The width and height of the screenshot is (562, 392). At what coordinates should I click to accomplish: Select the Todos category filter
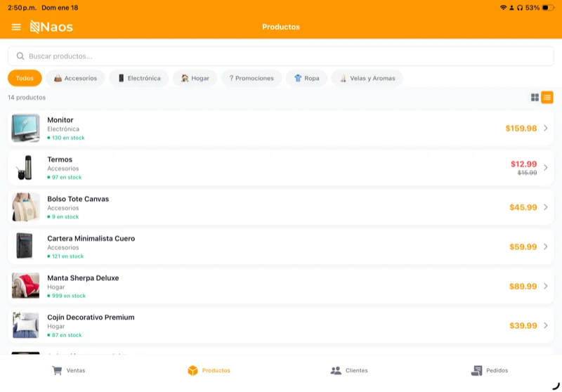pyautogui.click(x=25, y=78)
